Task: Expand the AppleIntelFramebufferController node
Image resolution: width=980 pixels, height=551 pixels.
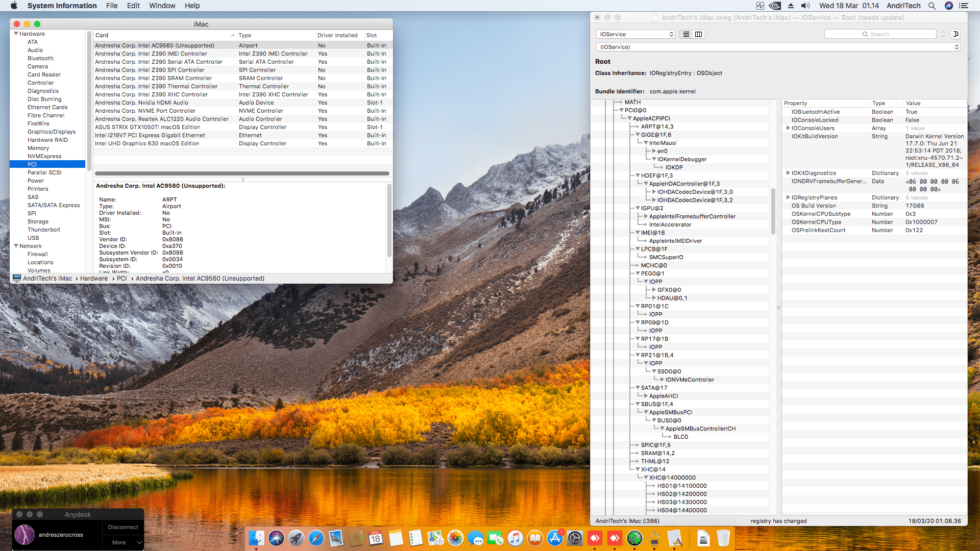Action: pyautogui.click(x=646, y=216)
